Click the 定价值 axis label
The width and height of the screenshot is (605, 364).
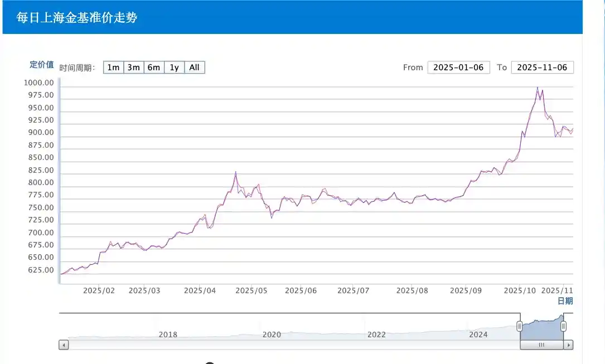pyautogui.click(x=41, y=65)
